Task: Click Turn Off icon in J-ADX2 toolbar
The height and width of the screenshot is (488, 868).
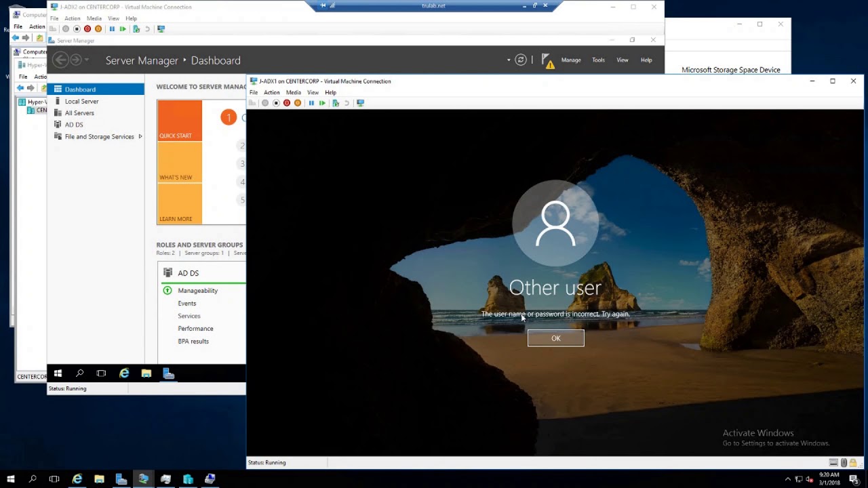Action: pos(77,29)
